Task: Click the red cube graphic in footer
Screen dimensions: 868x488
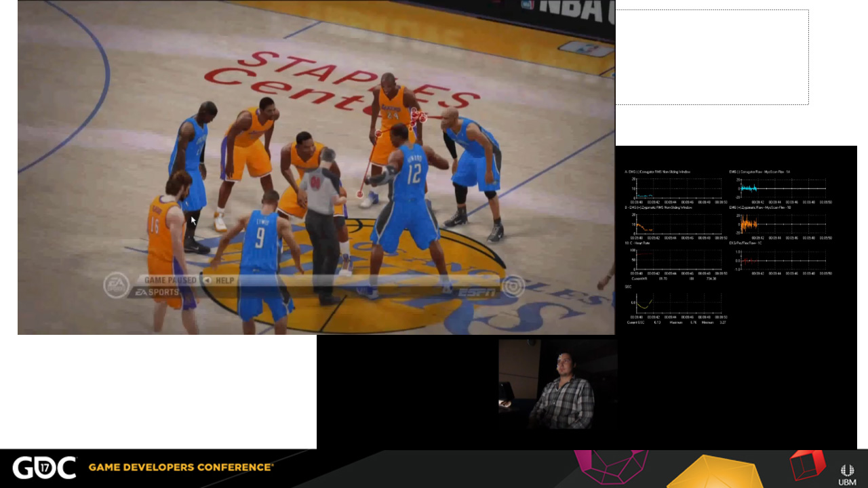Action: (807, 464)
